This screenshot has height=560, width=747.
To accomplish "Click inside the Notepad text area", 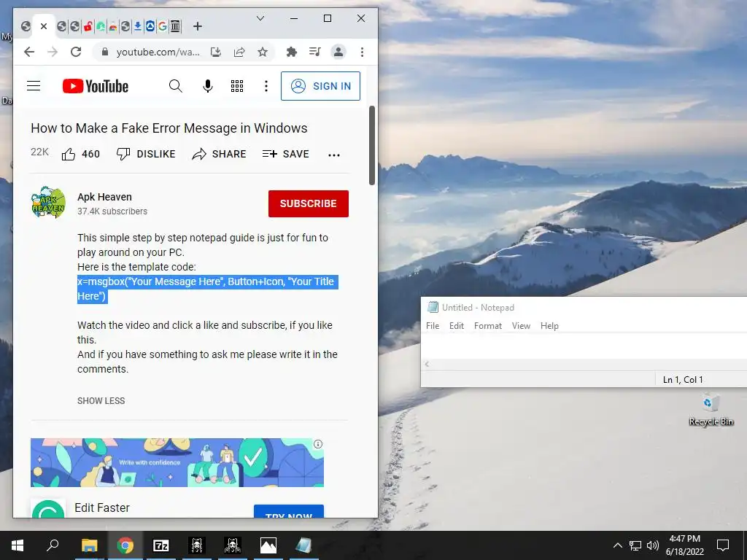I will point(584,346).
